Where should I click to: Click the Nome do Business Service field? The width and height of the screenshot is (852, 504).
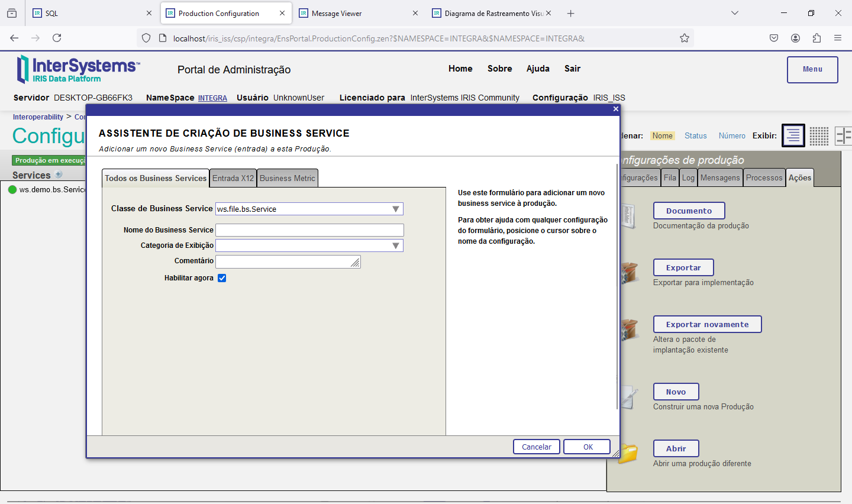309,230
